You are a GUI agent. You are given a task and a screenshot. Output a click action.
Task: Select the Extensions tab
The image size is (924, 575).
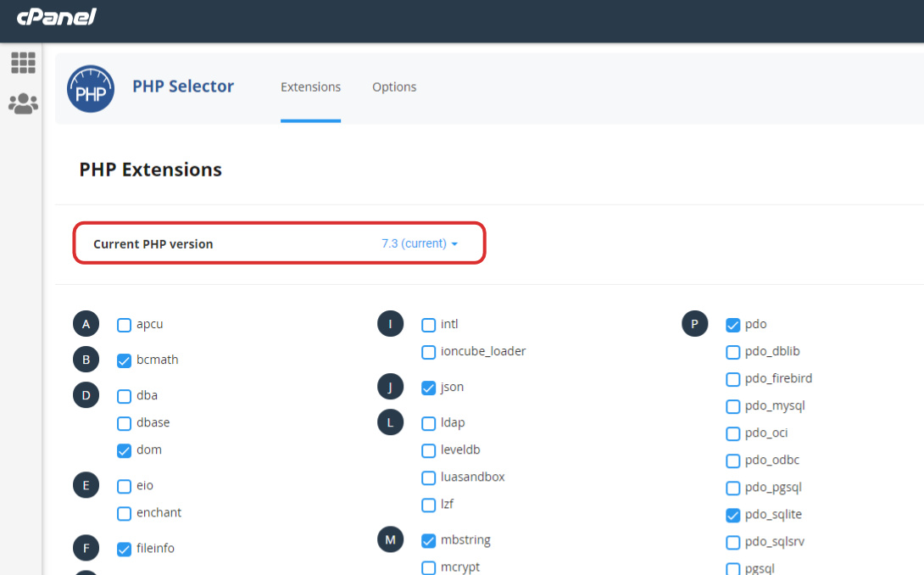[x=310, y=87]
